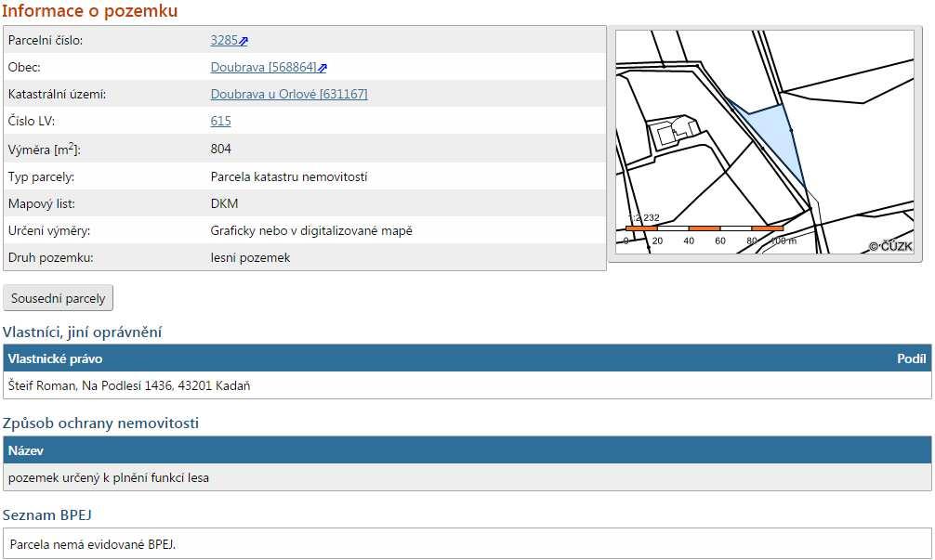The image size is (935, 560).
Task: Click the Typ parcely label
Action: pos(41,177)
